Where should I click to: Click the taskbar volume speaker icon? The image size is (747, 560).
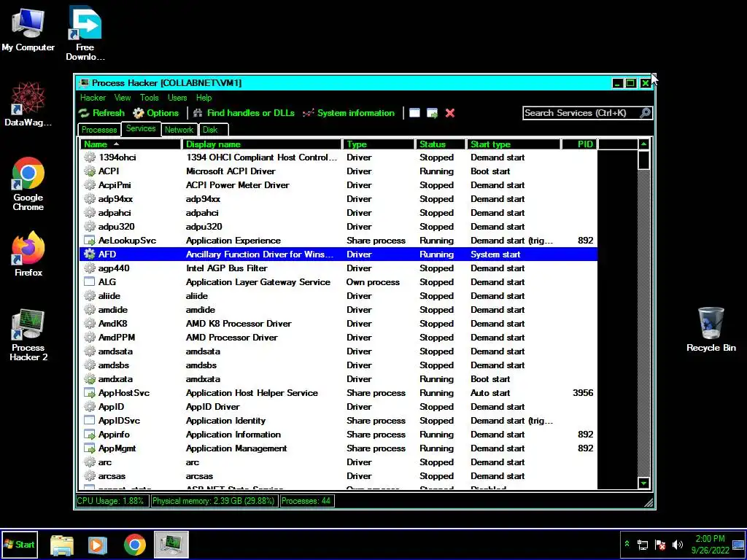click(x=677, y=545)
